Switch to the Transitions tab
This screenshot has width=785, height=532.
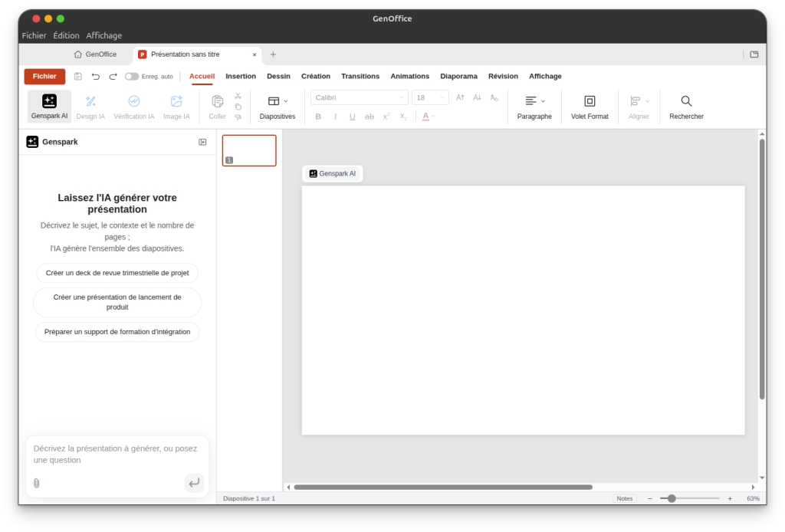coord(360,76)
